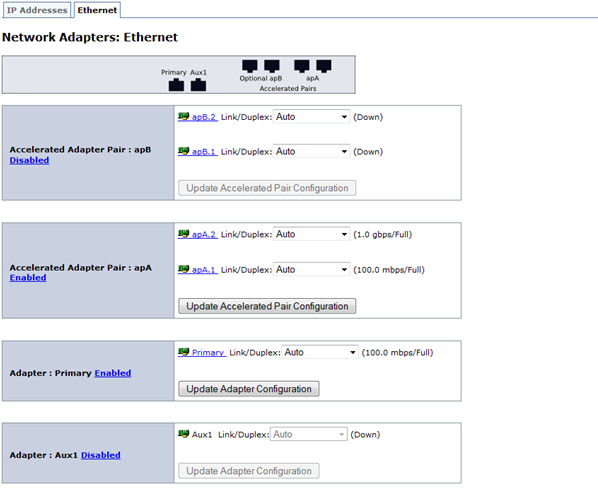Click apA Update Accelerated Pair Configuration button
Viewport: 598px width, 490px height.
[267, 306]
